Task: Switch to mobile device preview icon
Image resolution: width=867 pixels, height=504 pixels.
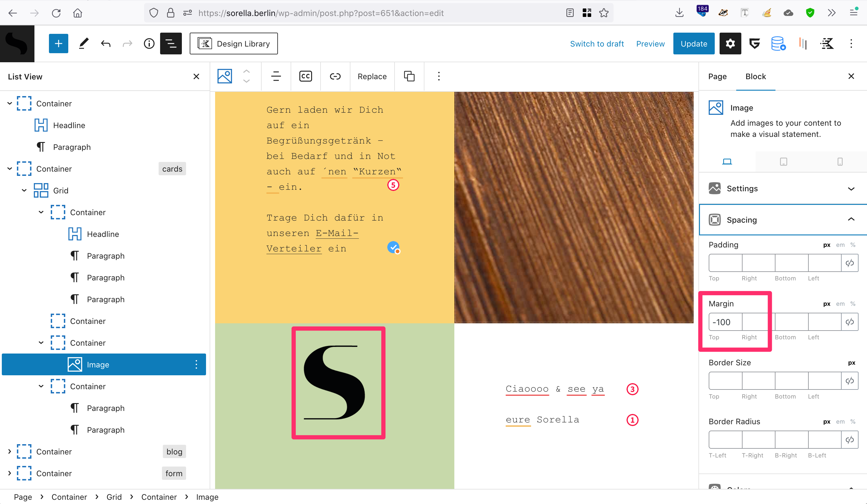Action: pos(840,162)
